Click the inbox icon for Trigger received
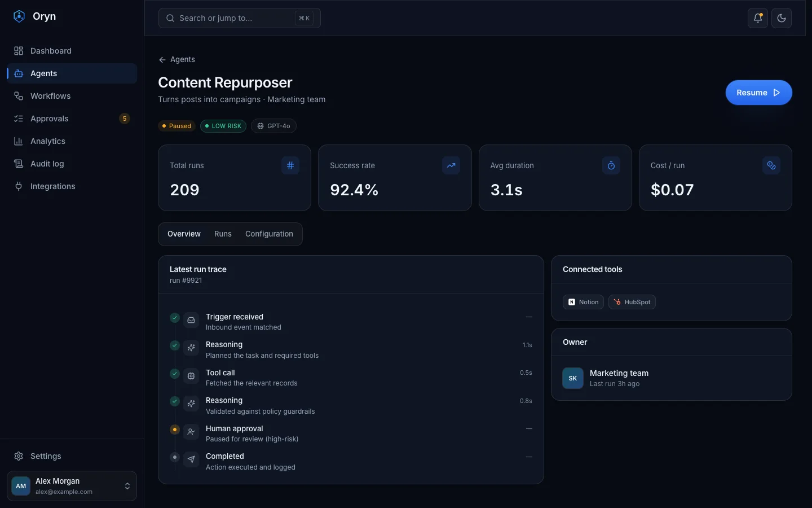The image size is (812, 508). tap(191, 320)
